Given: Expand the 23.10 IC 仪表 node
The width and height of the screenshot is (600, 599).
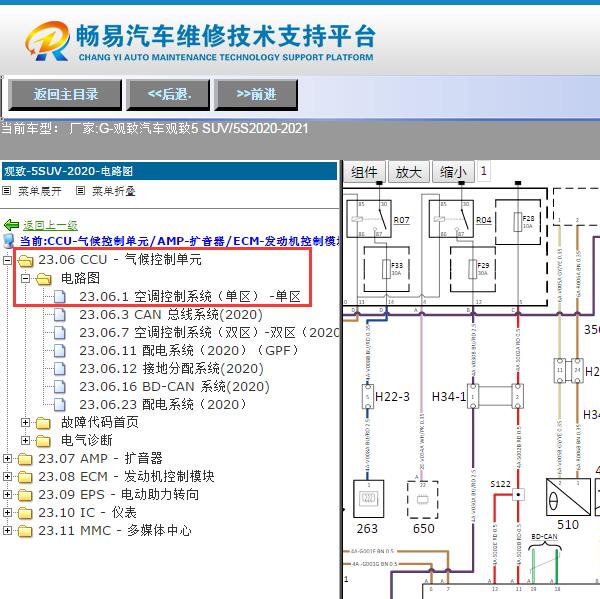Looking at the screenshot, I should (7, 512).
